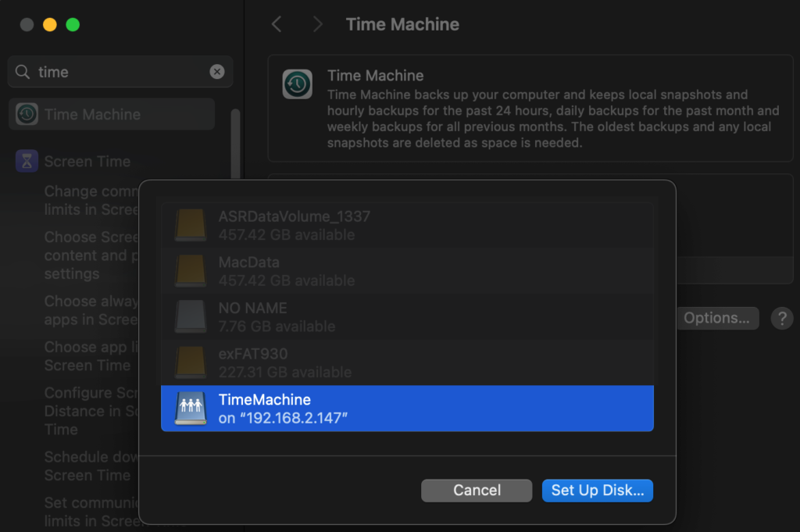Click the Time Machine sidebar icon
This screenshot has width=800, height=532.
[27, 114]
